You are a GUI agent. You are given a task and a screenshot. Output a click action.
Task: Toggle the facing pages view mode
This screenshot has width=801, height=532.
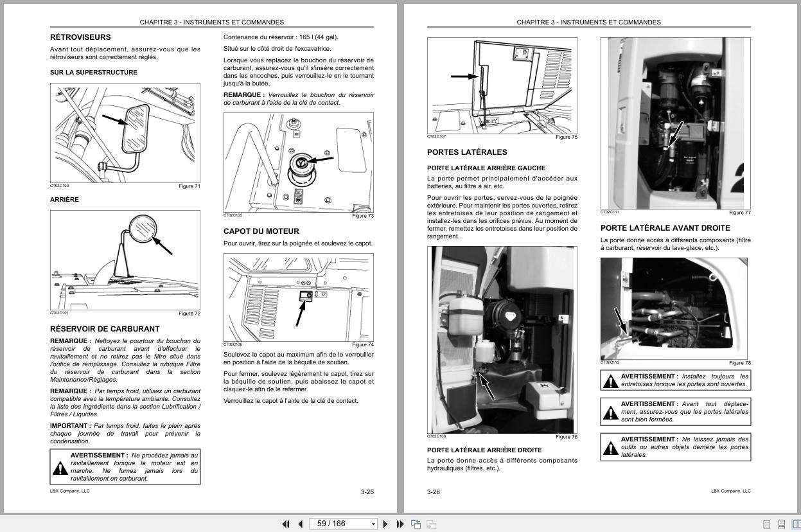pos(798,524)
